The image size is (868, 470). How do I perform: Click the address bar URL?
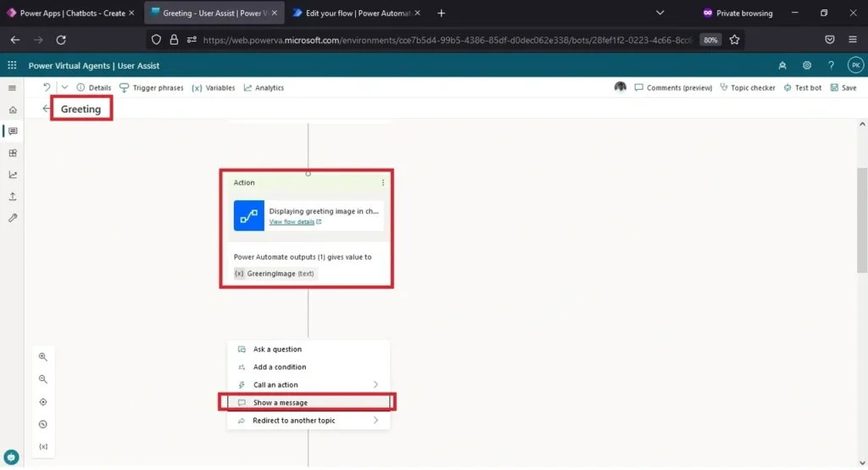point(448,40)
